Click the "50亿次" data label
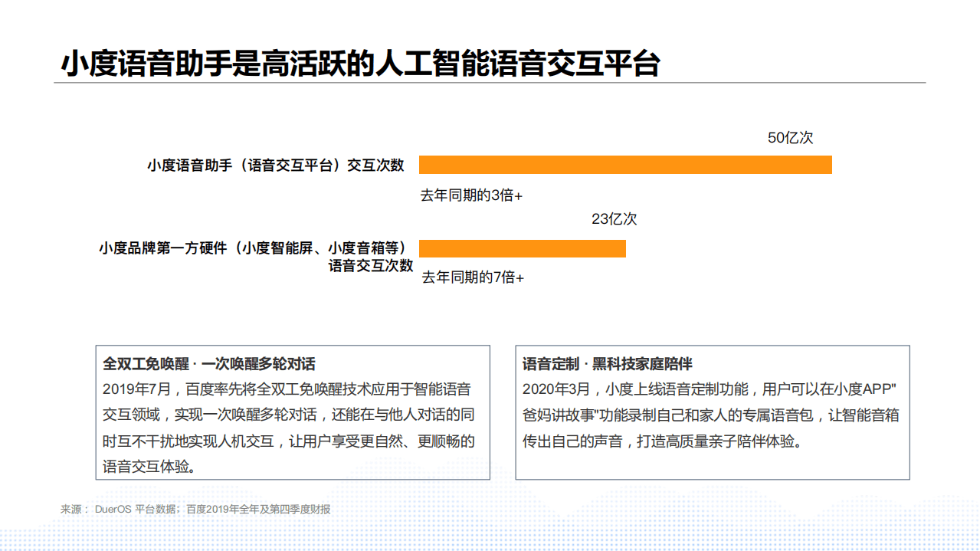The image size is (980, 551). pyautogui.click(x=791, y=139)
